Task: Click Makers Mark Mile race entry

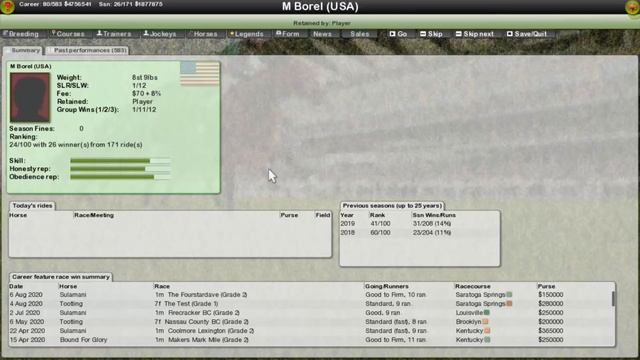Action: click(x=202, y=340)
